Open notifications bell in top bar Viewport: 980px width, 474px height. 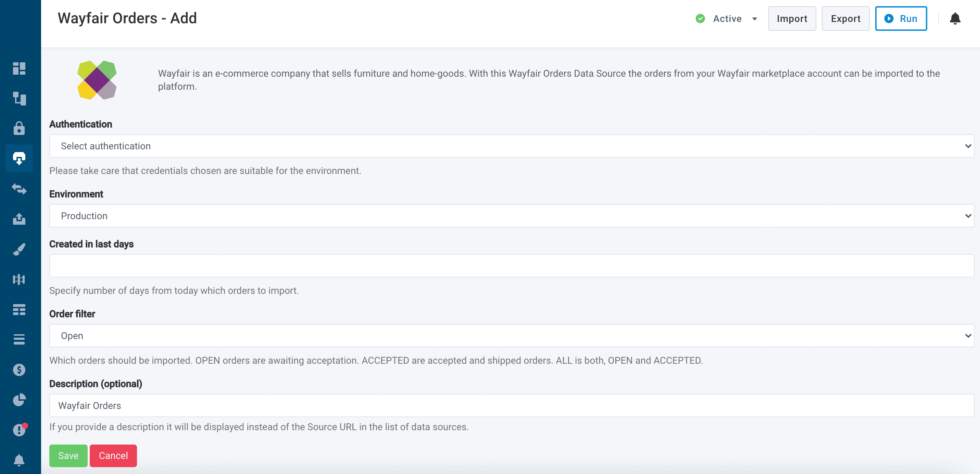[955, 18]
